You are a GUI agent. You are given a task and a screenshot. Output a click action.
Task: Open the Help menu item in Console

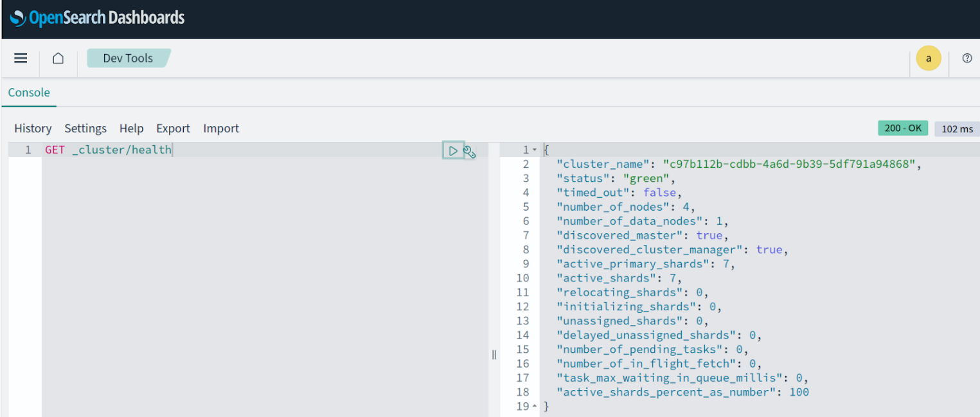131,129
